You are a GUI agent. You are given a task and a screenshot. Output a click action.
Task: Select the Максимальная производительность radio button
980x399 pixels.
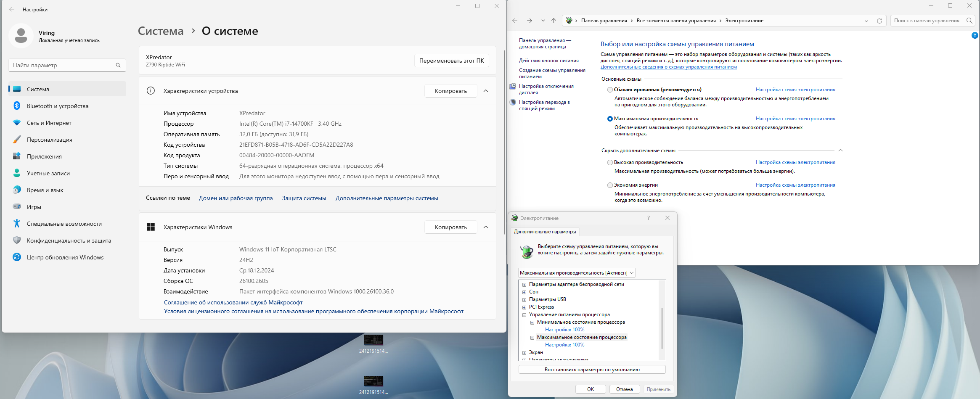point(610,119)
